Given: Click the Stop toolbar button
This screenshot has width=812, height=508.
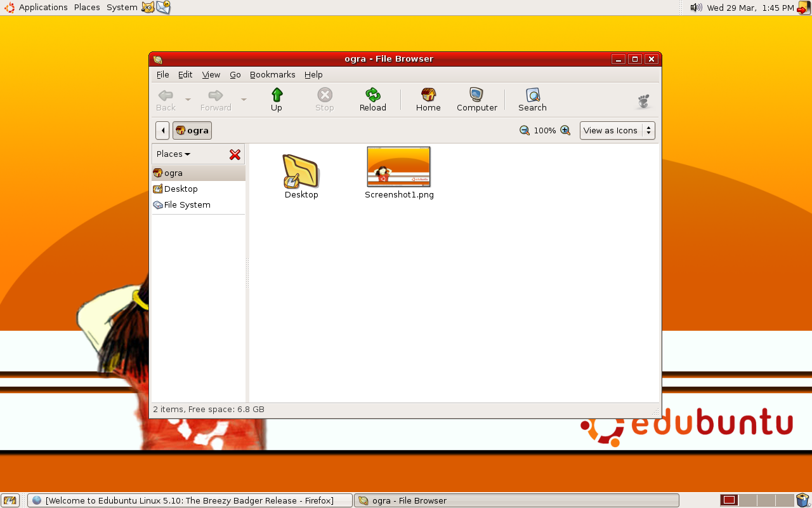Looking at the screenshot, I should click(325, 100).
